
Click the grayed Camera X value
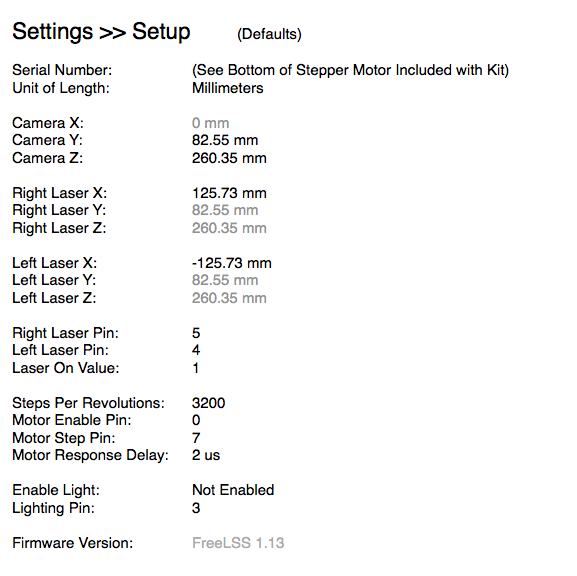pyautogui.click(x=210, y=123)
